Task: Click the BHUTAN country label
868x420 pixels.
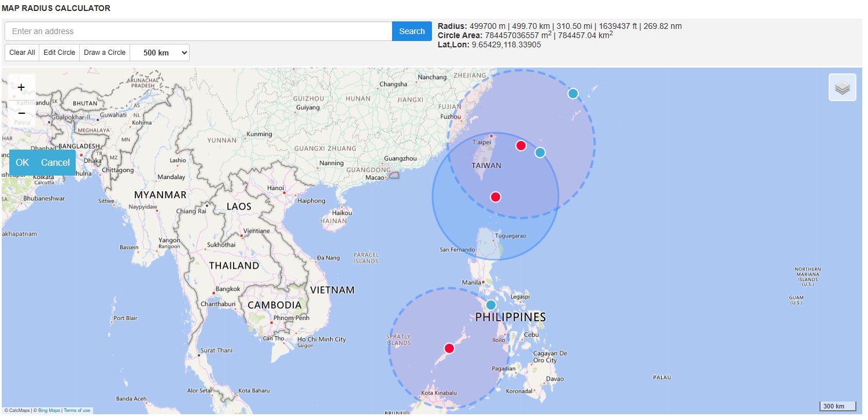Action: pos(85,103)
